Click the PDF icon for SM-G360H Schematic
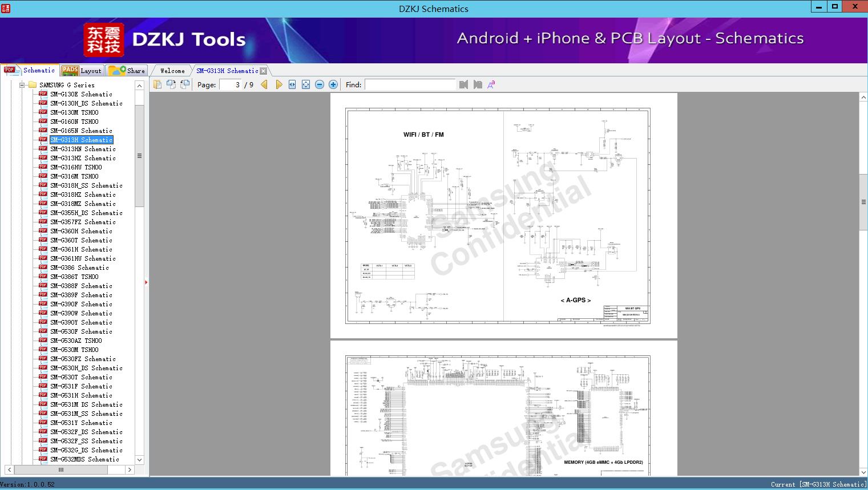Image resolution: width=868 pixels, height=490 pixels. point(43,231)
